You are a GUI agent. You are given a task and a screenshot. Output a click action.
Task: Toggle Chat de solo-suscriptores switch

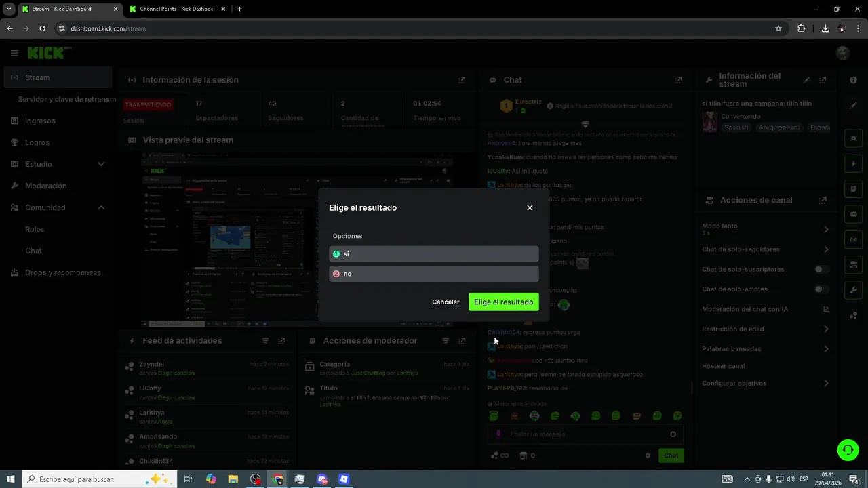pyautogui.click(x=821, y=269)
